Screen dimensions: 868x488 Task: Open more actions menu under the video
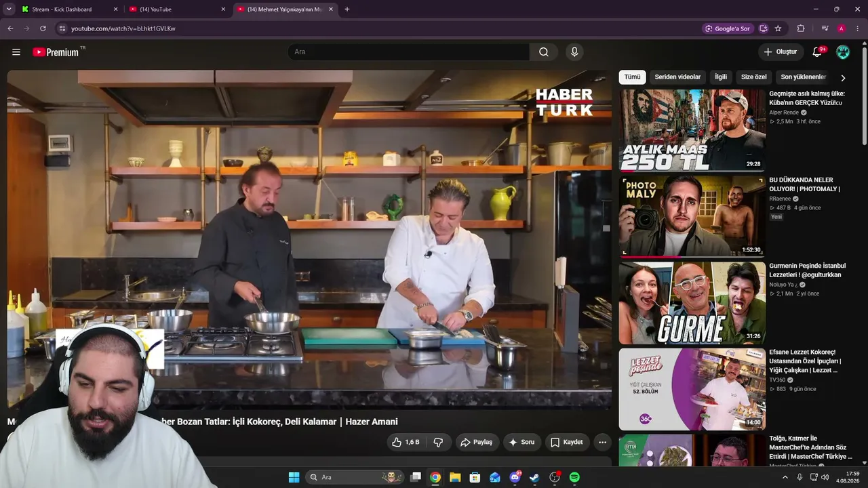click(x=602, y=442)
